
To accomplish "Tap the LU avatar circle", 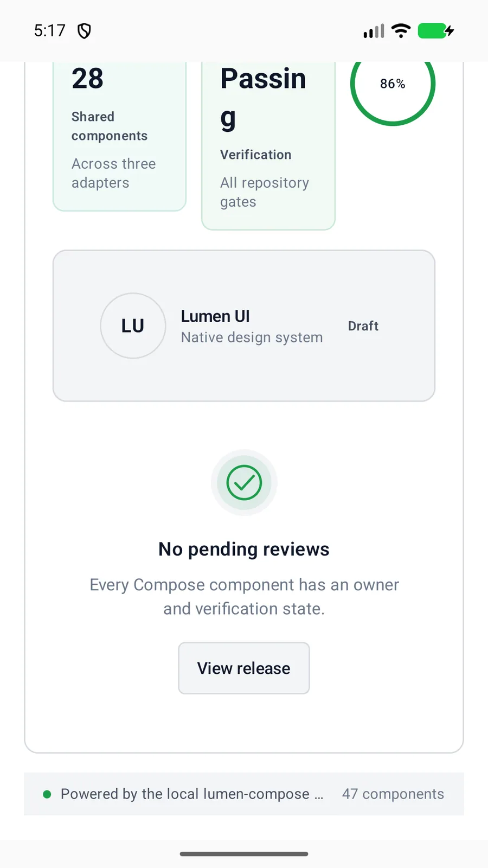I will (x=133, y=325).
